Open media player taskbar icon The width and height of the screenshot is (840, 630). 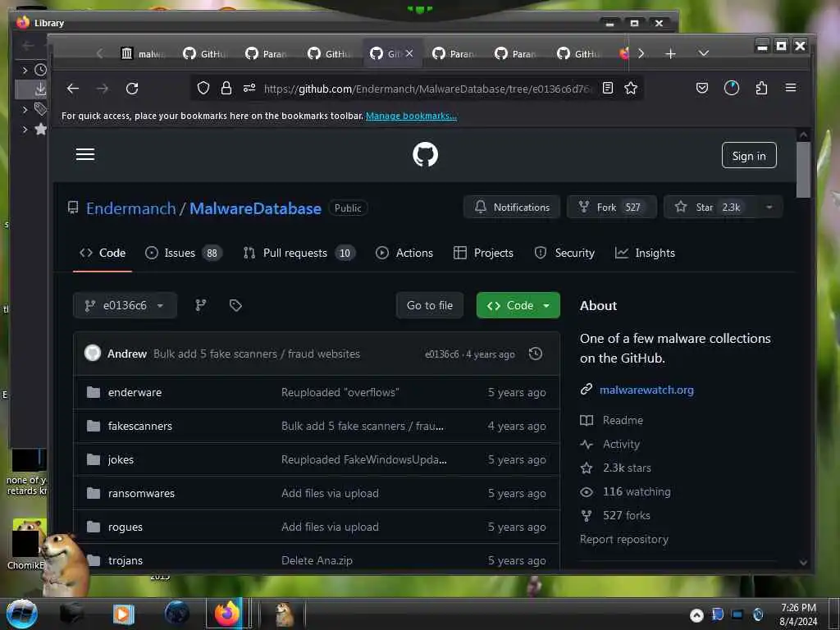[123, 614]
